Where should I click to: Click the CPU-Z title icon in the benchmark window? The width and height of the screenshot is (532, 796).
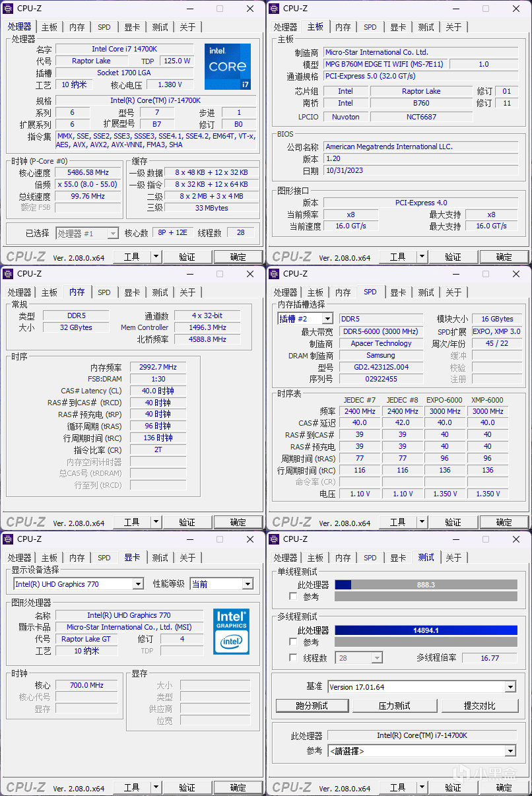point(275,539)
